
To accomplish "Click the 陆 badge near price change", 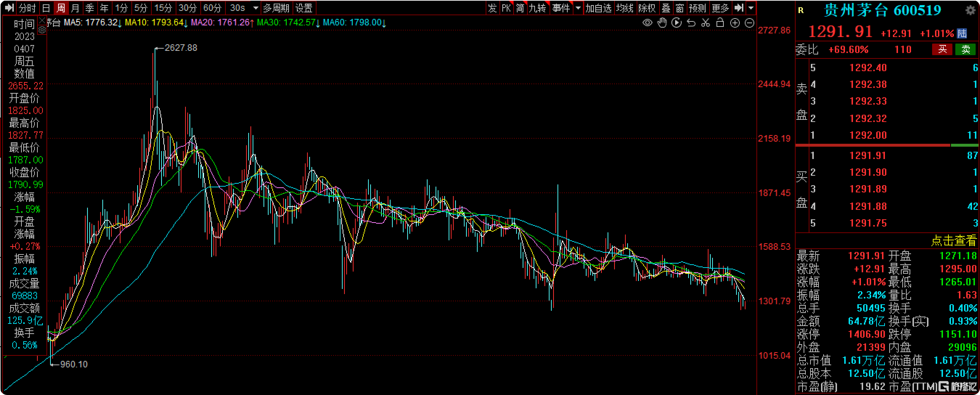I will [962, 33].
